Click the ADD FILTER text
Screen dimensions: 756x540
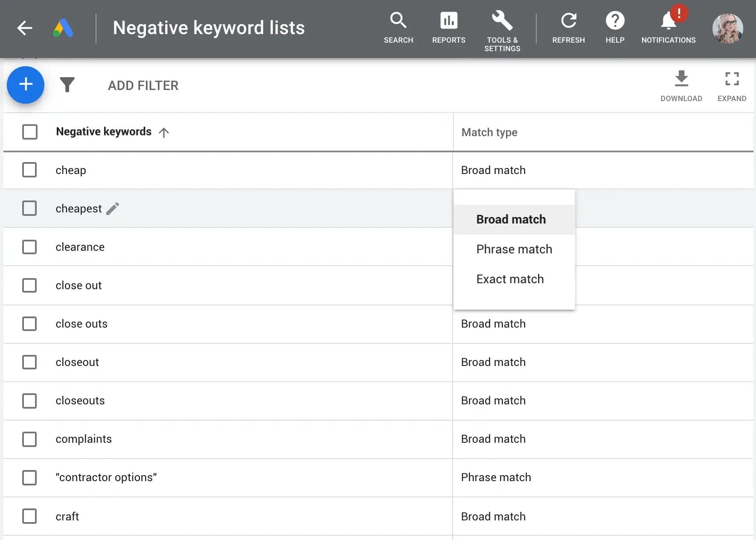pyautogui.click(x=143, y=85)
